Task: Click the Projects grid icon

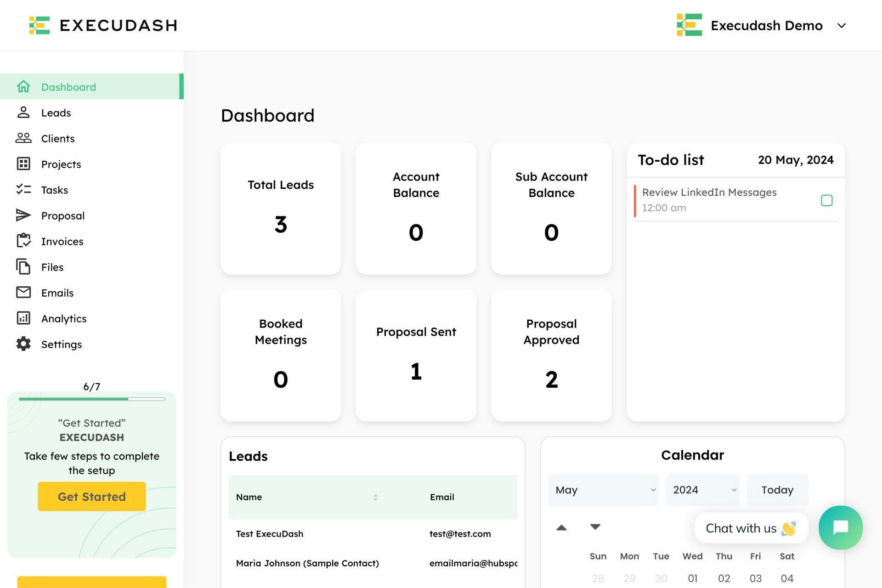Action: [x=23, y=164]
